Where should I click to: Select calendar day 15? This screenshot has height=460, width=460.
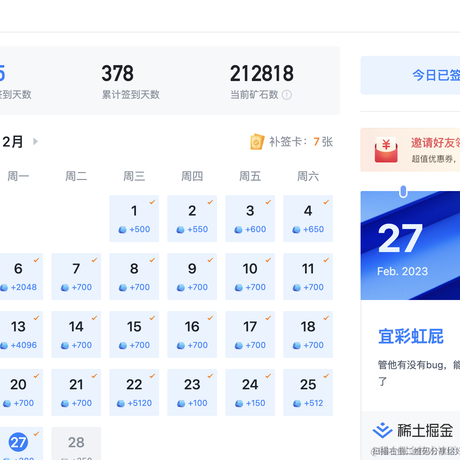pyautogui.click(x=134, y=334)
